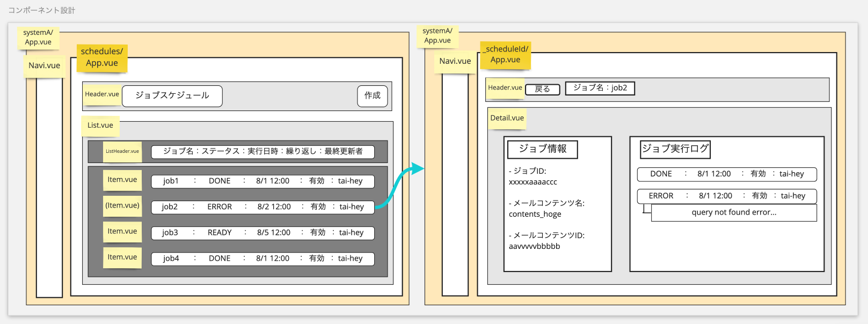
Task: Select the (Item.vue) sticky note beside job2
Action: (x=122, y=205)
